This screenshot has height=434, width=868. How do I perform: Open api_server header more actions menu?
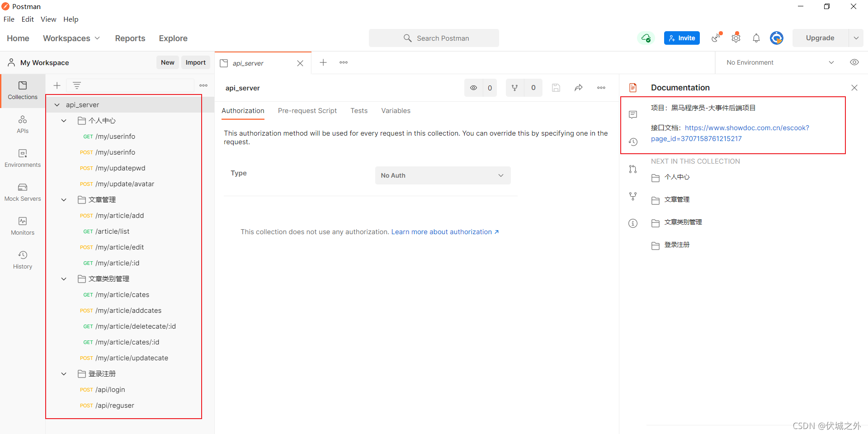(601, 88)
